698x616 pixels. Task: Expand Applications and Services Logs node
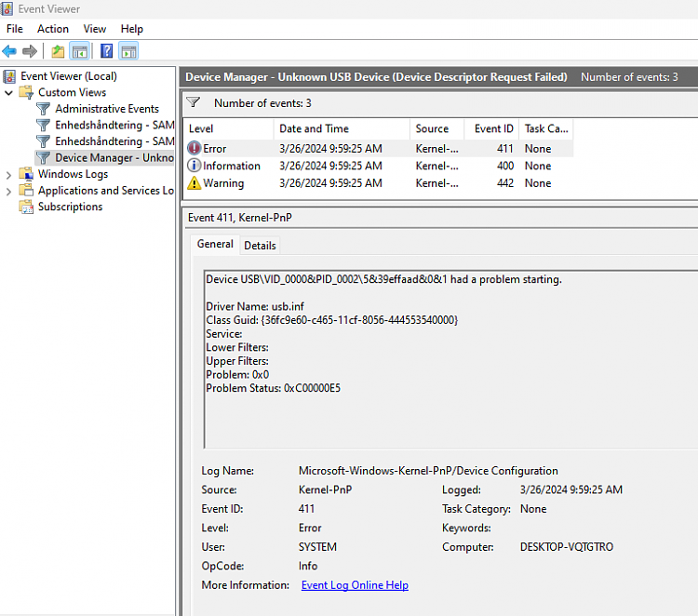coord(8,192)
